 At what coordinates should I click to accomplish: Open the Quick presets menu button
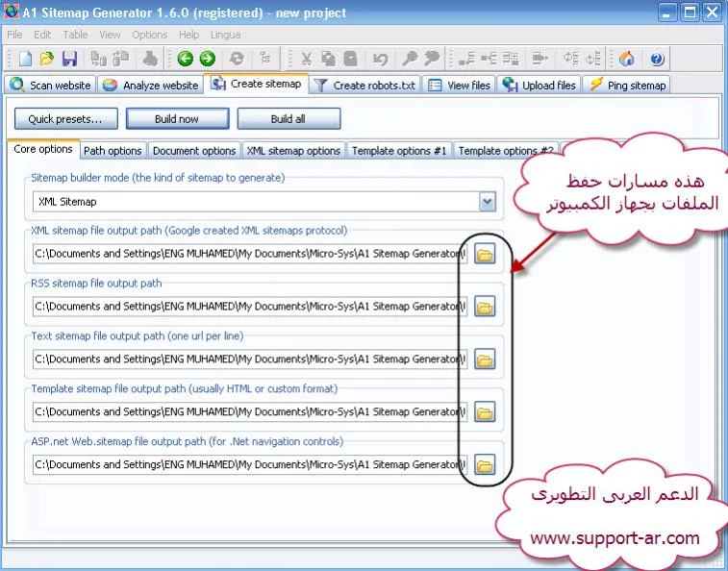pos(65,119)
